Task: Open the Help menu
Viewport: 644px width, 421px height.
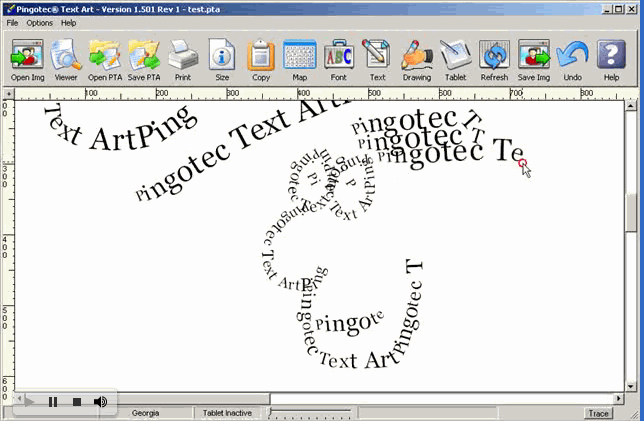Action: point(69,23)
